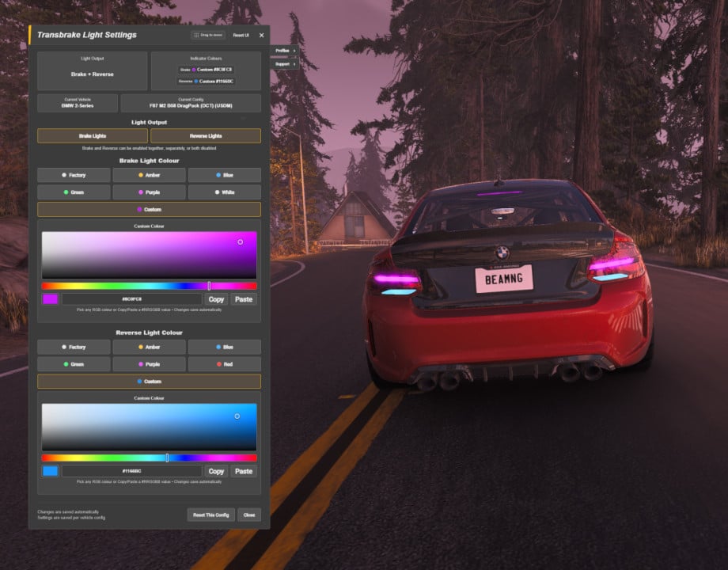Toggle the Reverse Lights output button
728x570 pixels.
click(x=206, y=135)
